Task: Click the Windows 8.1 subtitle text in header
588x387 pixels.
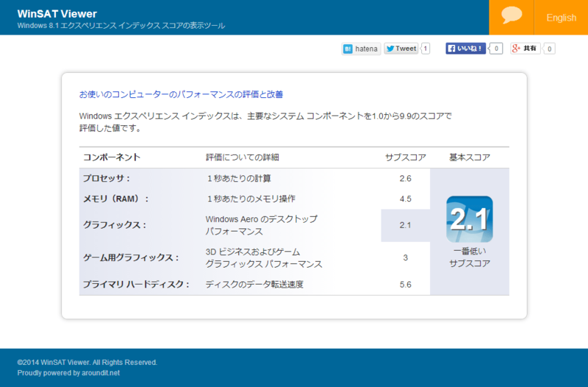Action: [121, 26]
